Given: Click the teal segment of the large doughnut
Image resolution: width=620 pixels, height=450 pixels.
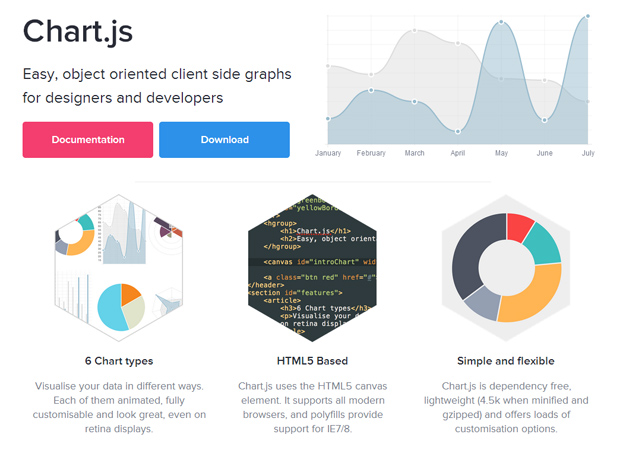Looking at the screenshot, I should [546, 244].
